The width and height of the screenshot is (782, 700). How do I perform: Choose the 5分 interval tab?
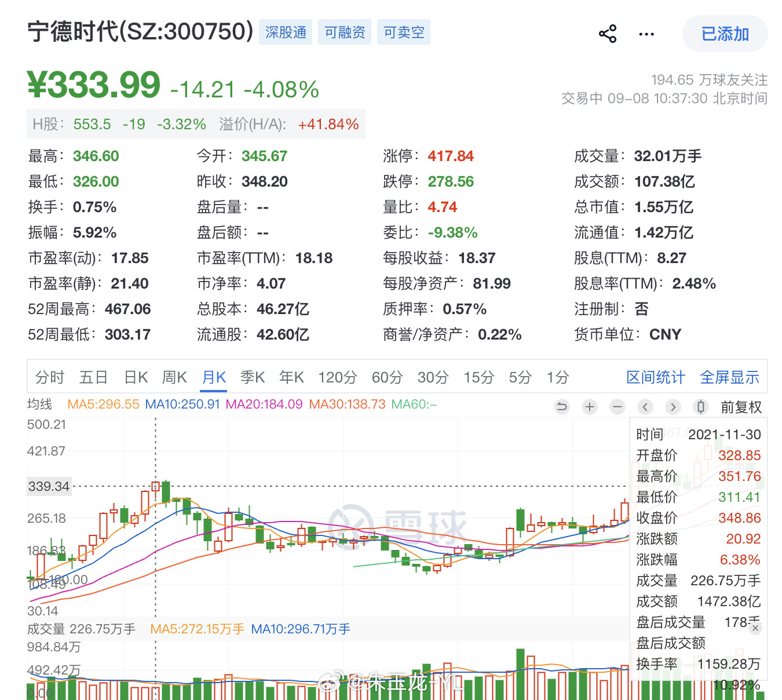point(520,377)
